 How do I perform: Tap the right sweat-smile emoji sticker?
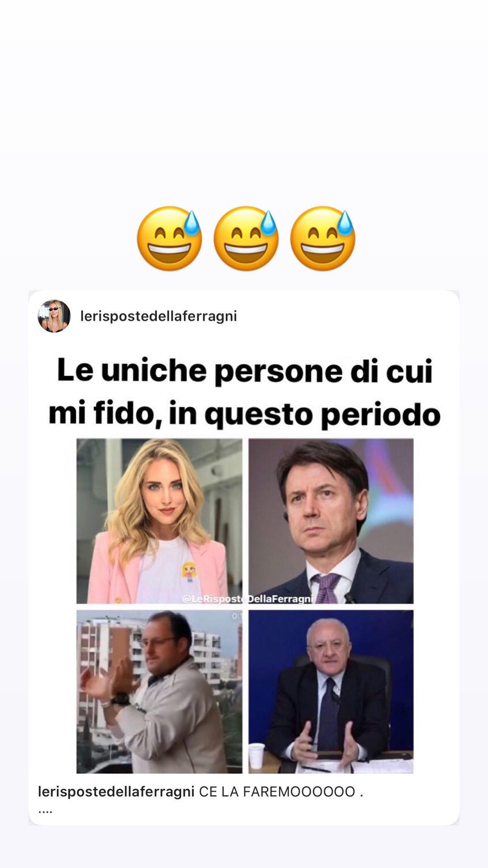[323, 239]
